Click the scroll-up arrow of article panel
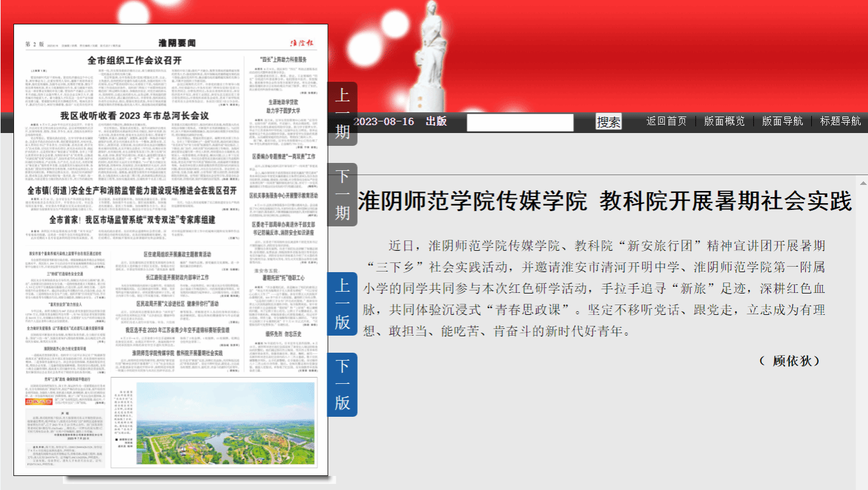The image size is (868, 490). click(x=863, y=183)
